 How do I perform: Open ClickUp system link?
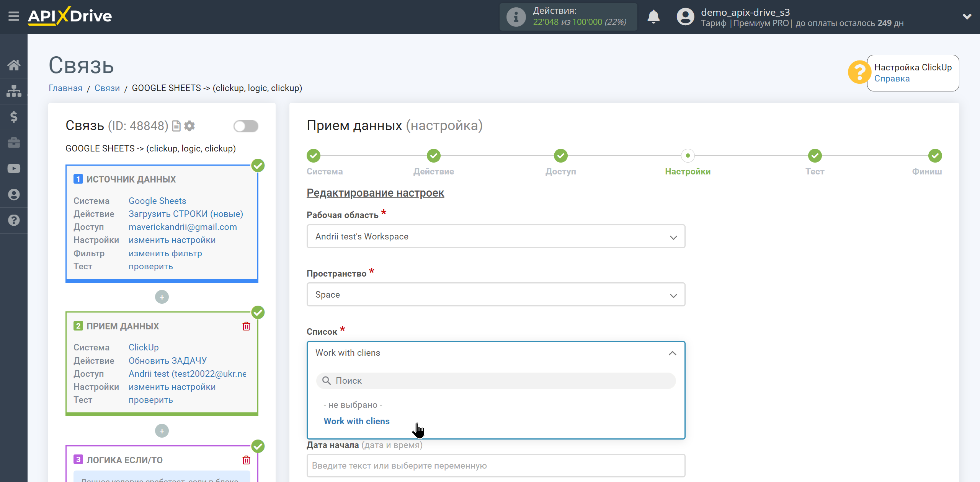coord(144,347)
